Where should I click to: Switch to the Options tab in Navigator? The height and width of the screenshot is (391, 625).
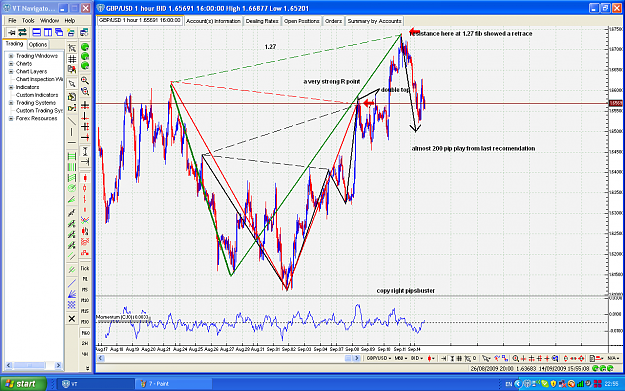(x=38, y=45)
